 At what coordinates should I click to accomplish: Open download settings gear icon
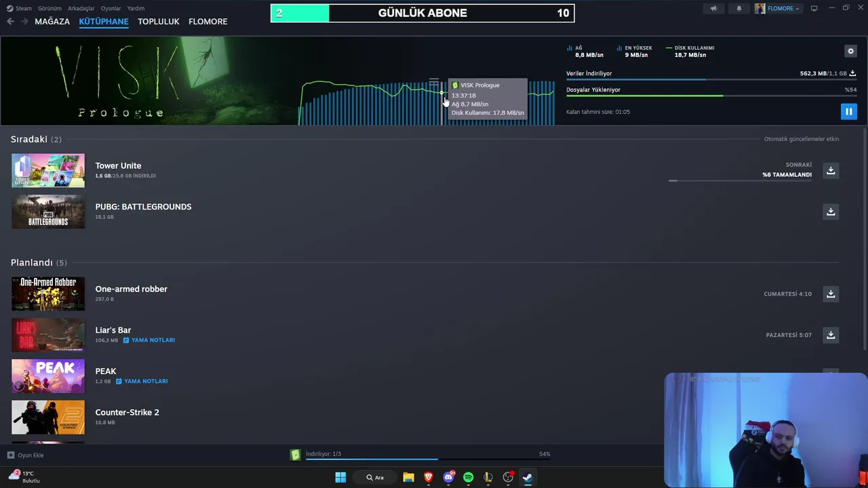[x=850, y=51]
